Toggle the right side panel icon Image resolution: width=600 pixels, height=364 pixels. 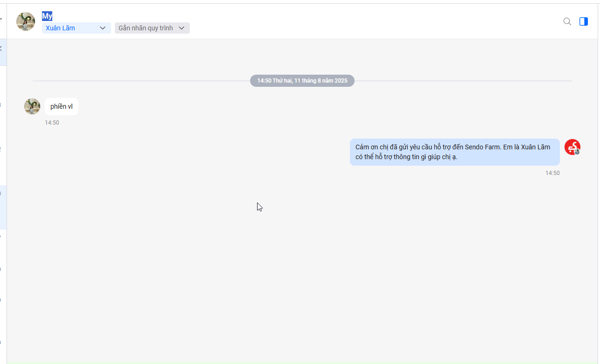pyautogui.click(x=584, y=21)
